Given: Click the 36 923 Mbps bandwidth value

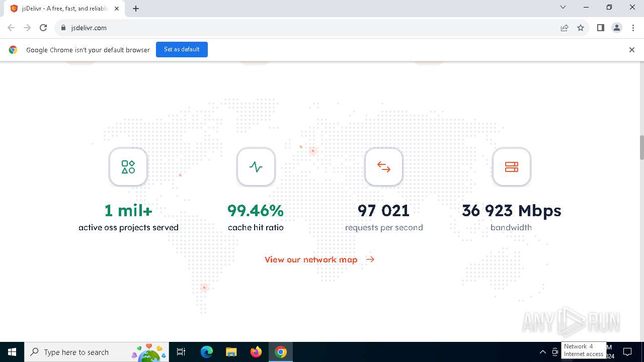Looking at the screenshot, I should pyautogui.click(x=512, y=210).
